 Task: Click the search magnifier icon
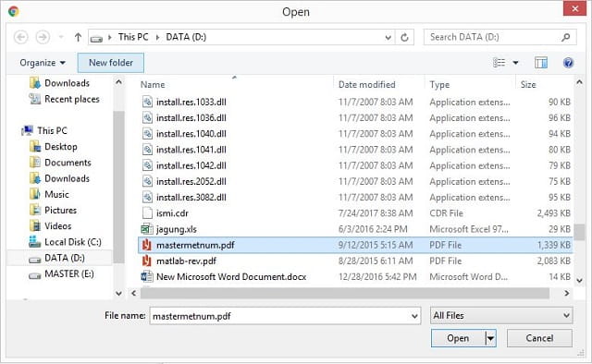tap(565, 37)
